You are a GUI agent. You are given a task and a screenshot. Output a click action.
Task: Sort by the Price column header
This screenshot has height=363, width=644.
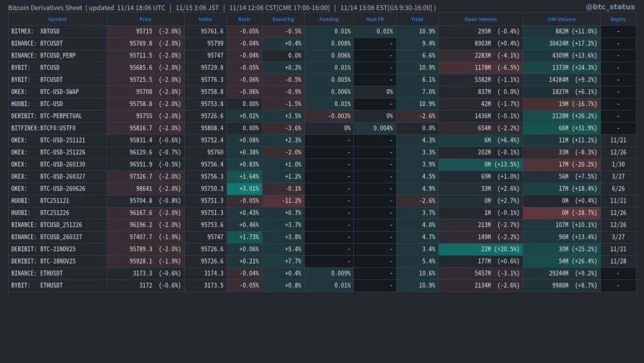pyautogui.click(x=145, y=19)
